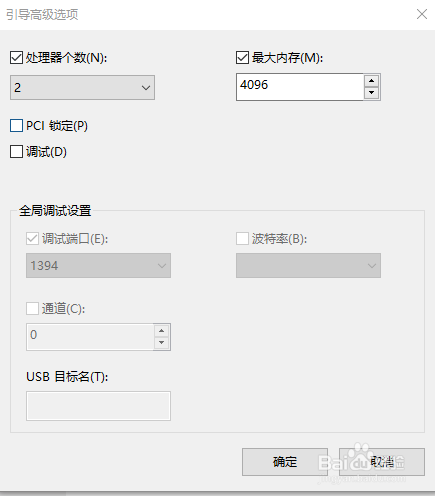Toggle the 调试端口(E) checkbox
435x496 pixels.
tap(32, 239)
